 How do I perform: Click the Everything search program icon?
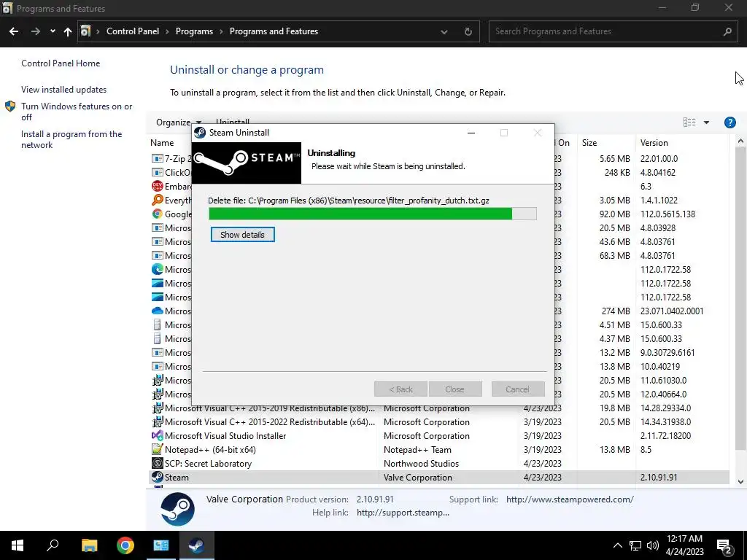coord(157,200)
